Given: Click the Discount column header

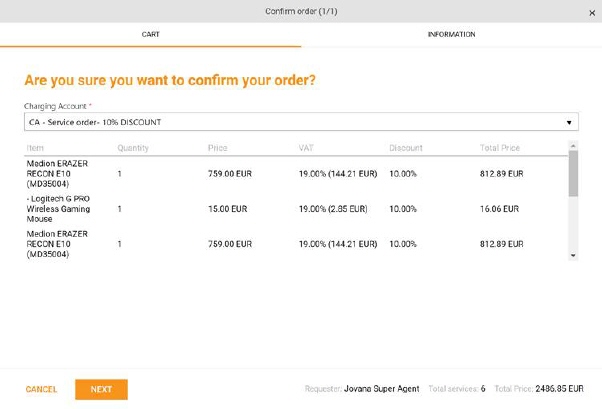Looking at the screenshot, I should point(405,148).
